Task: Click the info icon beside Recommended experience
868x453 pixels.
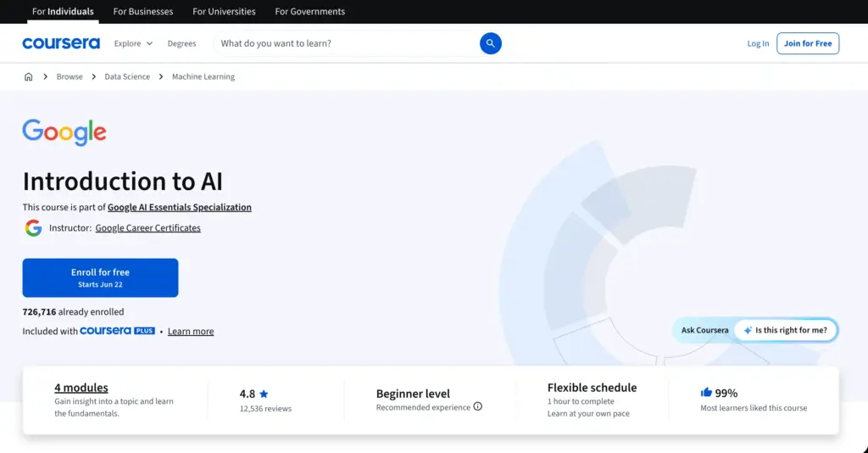Action: point(478,406)
